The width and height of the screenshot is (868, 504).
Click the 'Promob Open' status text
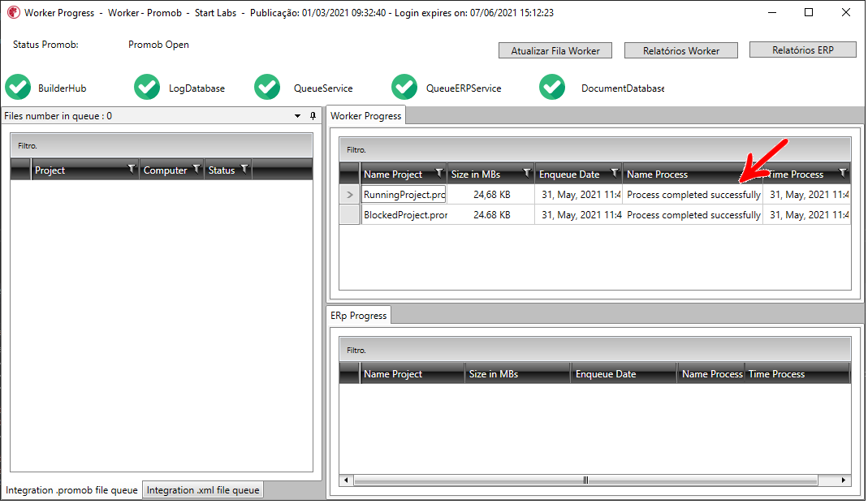click(158, 45)
